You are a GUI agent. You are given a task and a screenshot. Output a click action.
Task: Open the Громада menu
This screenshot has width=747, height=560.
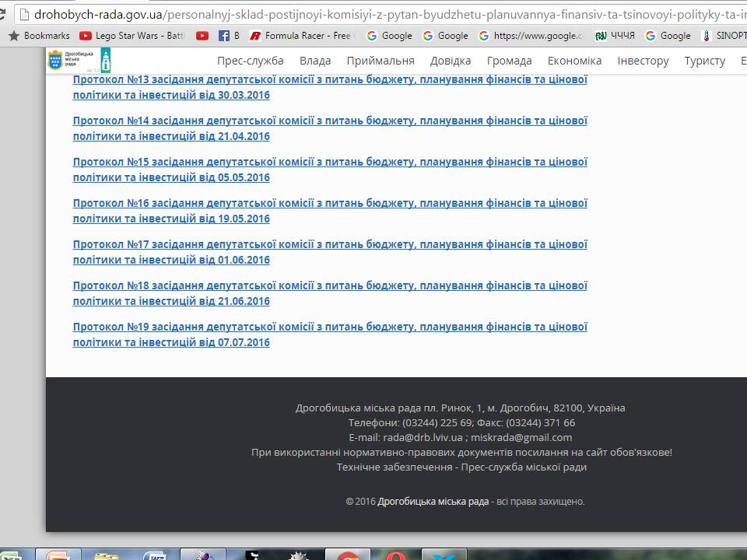click(x=509, y=61)
